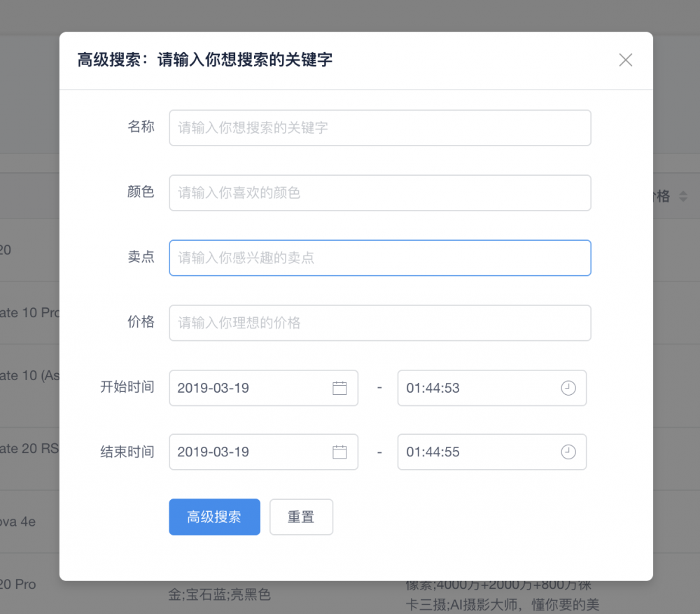Click the 重置 reset button
Screen dimensions: 700x614
(x=301, y=517)
